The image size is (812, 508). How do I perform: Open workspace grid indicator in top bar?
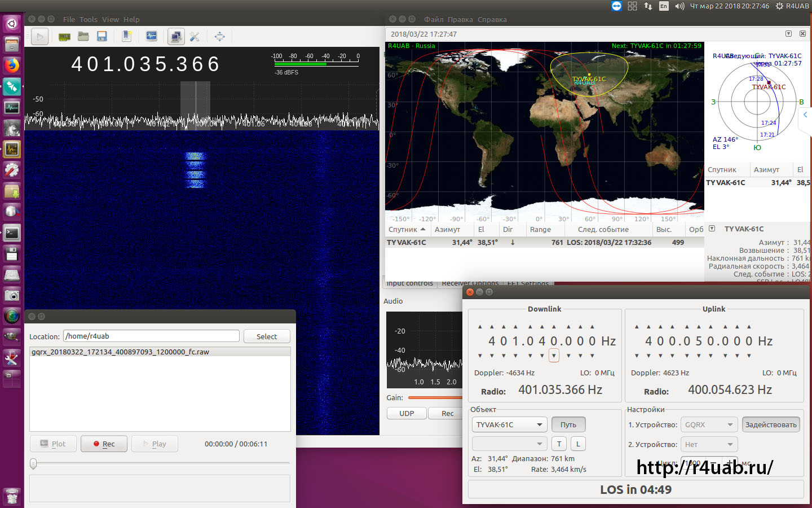pos(632,6)
